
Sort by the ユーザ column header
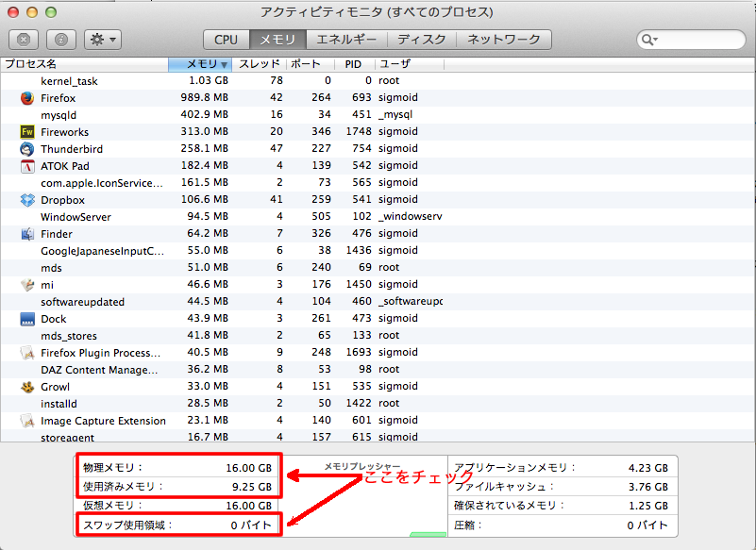pyautogui.click(x=410, y=64)
